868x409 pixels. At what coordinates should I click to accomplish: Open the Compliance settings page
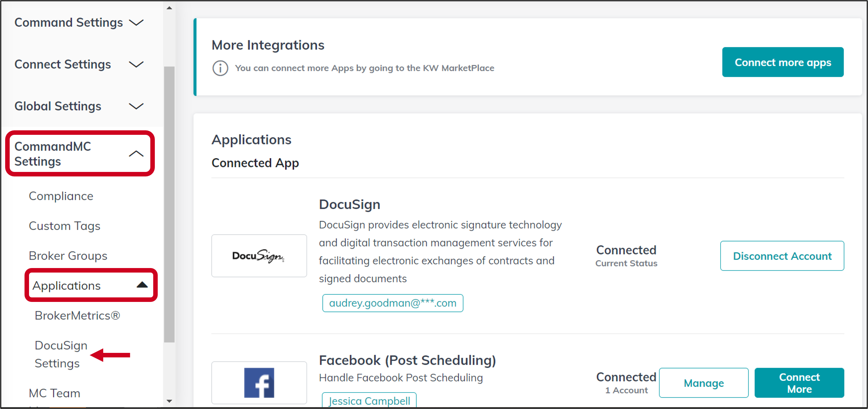pyautogui.click(x=61, y=196)
